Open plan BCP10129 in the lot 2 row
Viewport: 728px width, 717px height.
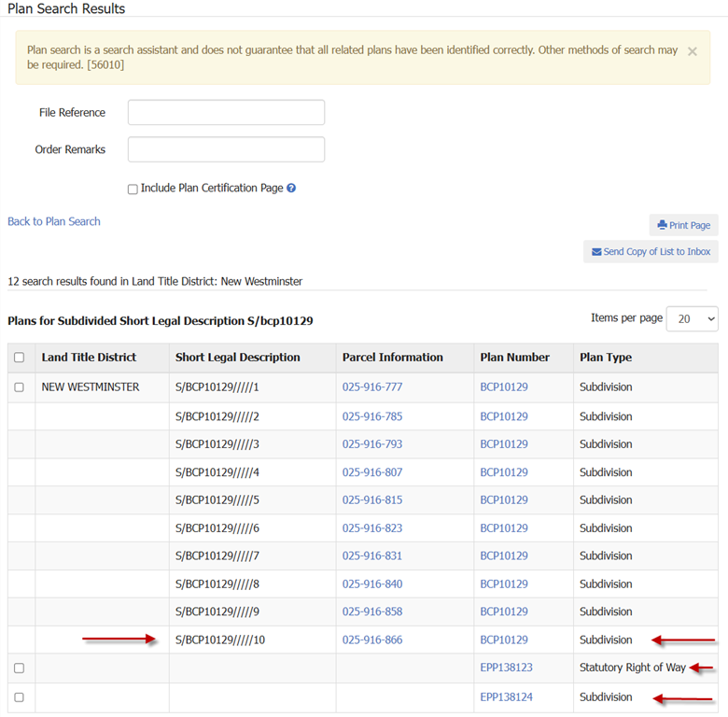(504, 416)
